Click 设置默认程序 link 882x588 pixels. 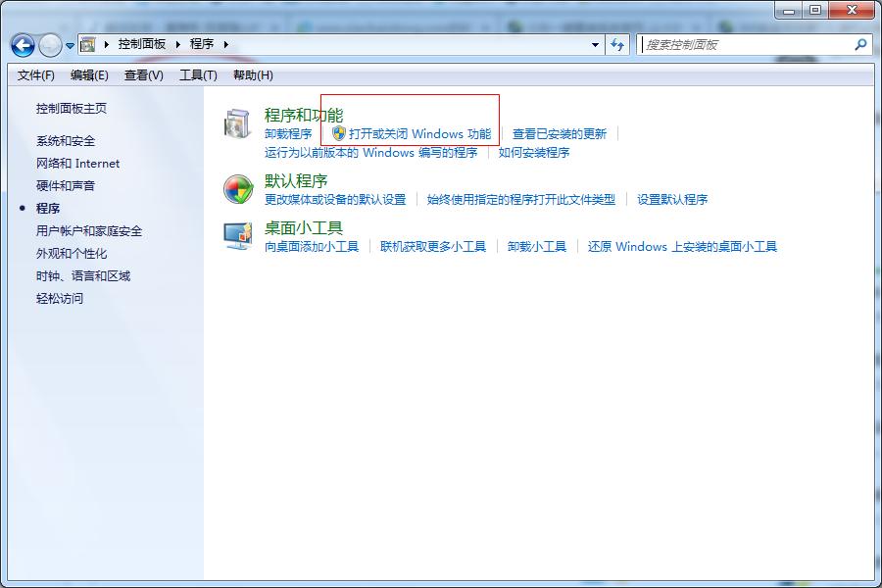tap(672, 200)
